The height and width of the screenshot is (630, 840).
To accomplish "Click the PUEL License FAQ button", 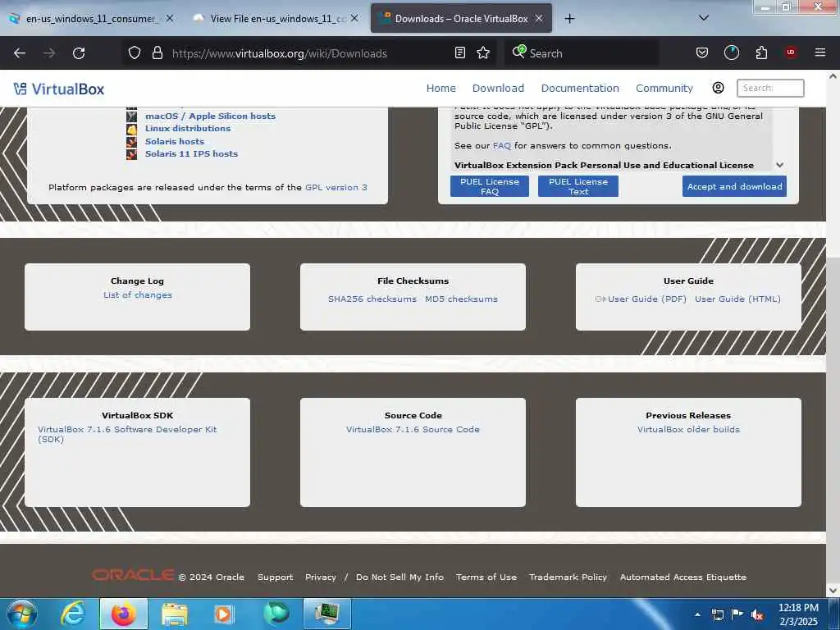I will [x=489, y=186].
